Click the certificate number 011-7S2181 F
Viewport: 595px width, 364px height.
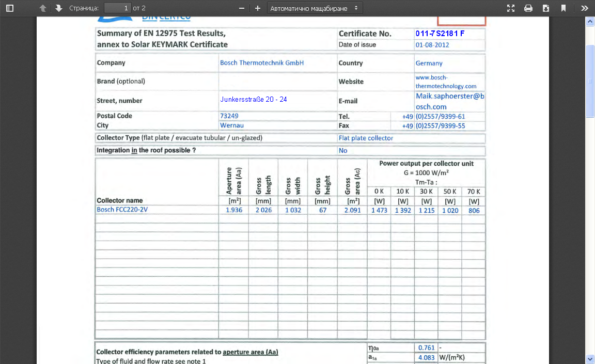coord(440,34)
